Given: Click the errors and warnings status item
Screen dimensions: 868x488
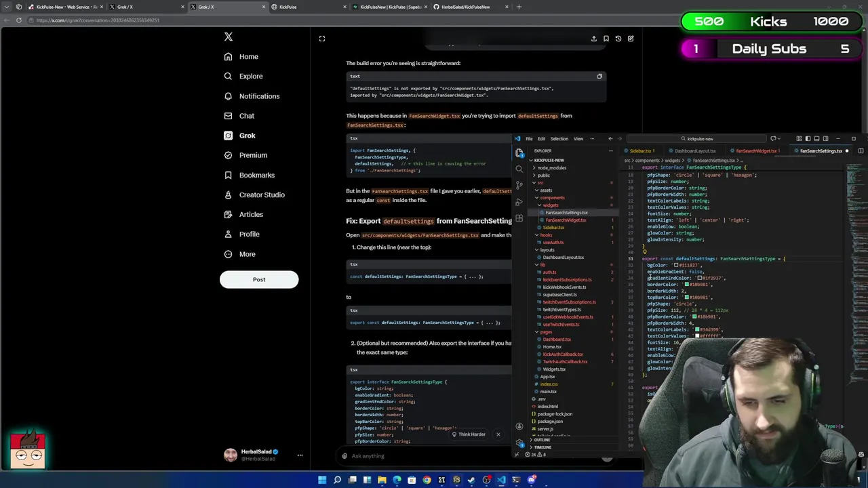Looking at the screenshot, I should [535, 455].
